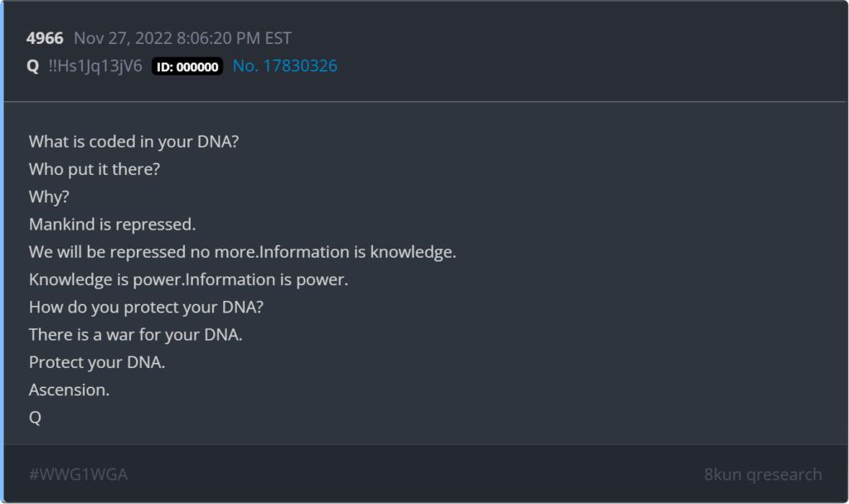This screenshot has width=849, height=504.
Task: Click the line "What is coded in your DNA?"
Action: click(134, 142)
